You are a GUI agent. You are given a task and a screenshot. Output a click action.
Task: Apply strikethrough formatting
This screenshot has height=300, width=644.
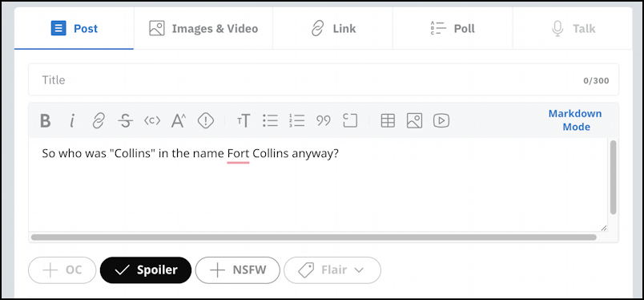(125, 120)
